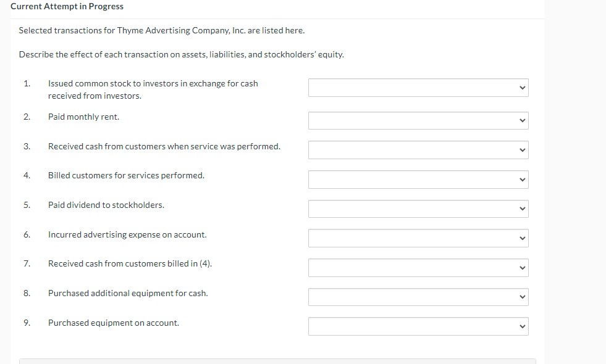
Task: Open the dropdown for question 3 cash from customers
Action: tap(418, 149)
